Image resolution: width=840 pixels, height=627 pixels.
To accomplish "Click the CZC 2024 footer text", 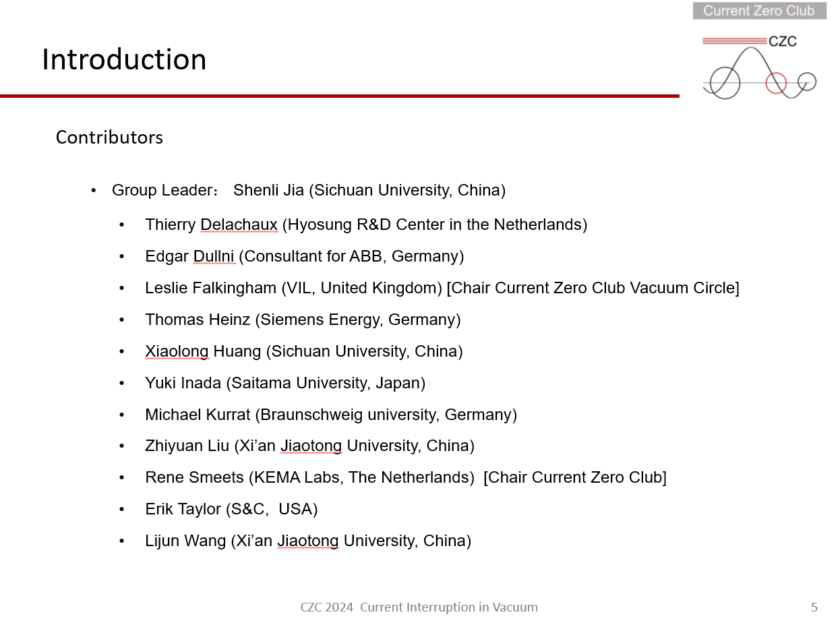I will [419, 607].
